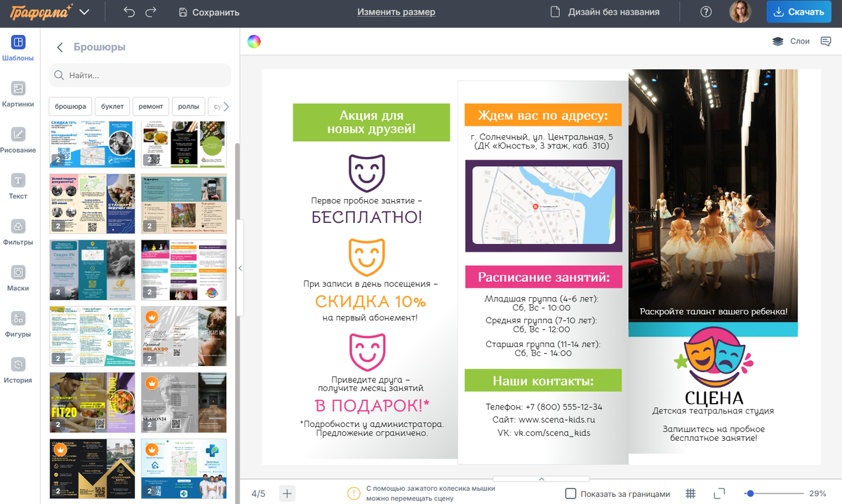This screenshot has width=842, height=504.
Task: Open the Фильтры filters panel
Action: [x=18, y=233]
